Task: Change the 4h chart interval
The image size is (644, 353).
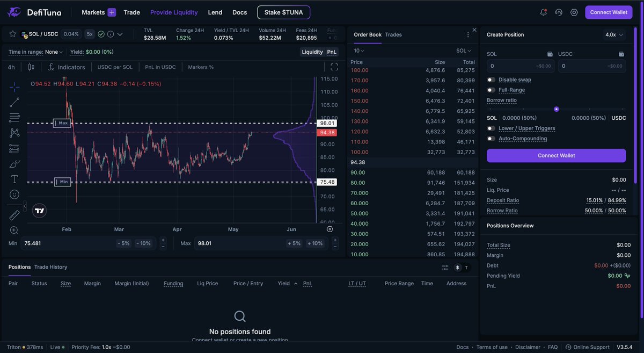Action: click(x=11, y=67)
